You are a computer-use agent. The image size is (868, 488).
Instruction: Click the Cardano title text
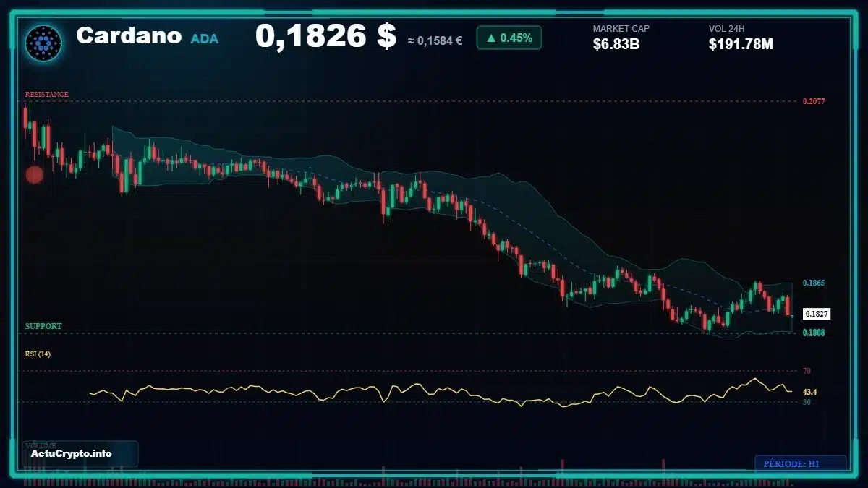129,35
